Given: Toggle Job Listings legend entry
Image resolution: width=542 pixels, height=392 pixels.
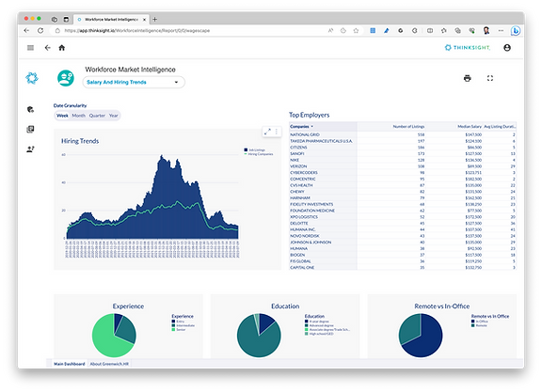Looking at the screenshot, I should pyautogui.click(x=254, y=149).
